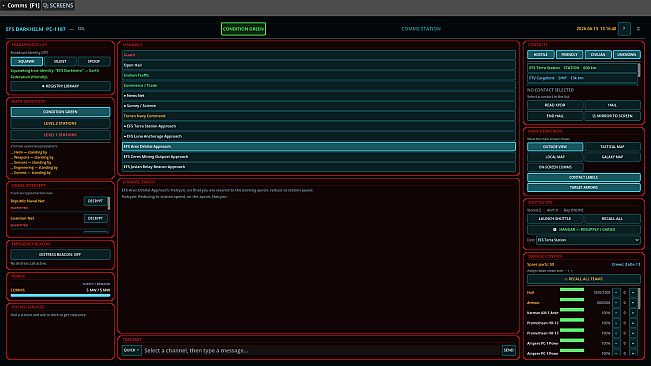This screenshot has width=651, height=366.
Task: Increase repair crew on Armour row
Action: tap(633, 303)
